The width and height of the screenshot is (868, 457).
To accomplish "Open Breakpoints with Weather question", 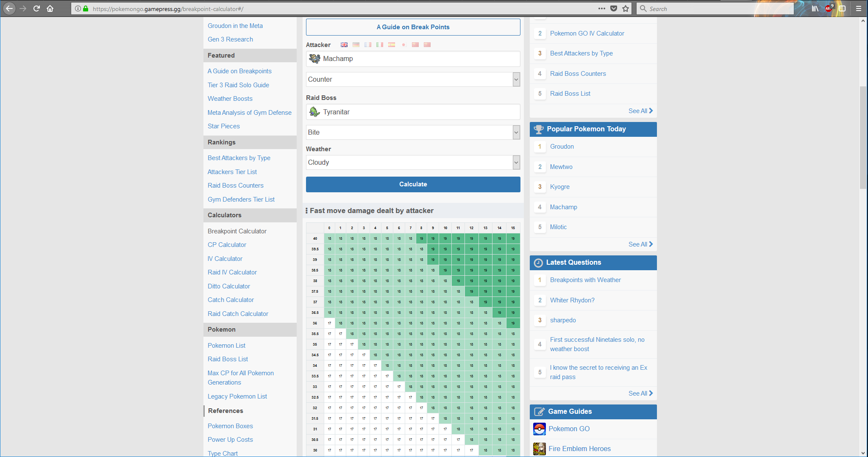I will [x=585, y=280].
